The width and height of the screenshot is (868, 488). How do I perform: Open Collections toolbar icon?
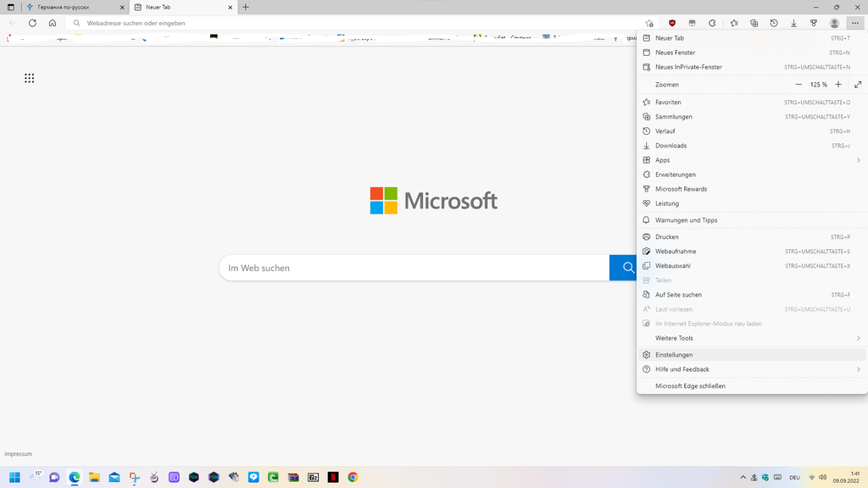pyautogui.click(x=754, y=23)
